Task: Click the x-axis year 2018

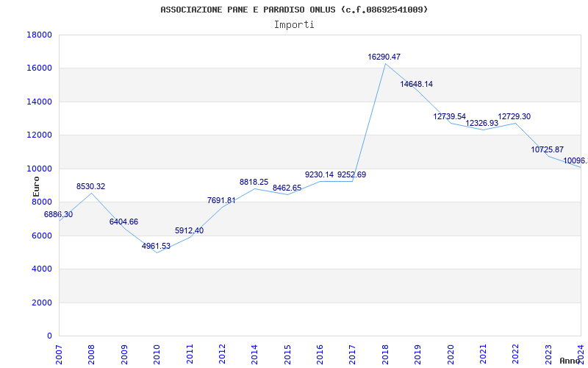Action: pos(385,354)
